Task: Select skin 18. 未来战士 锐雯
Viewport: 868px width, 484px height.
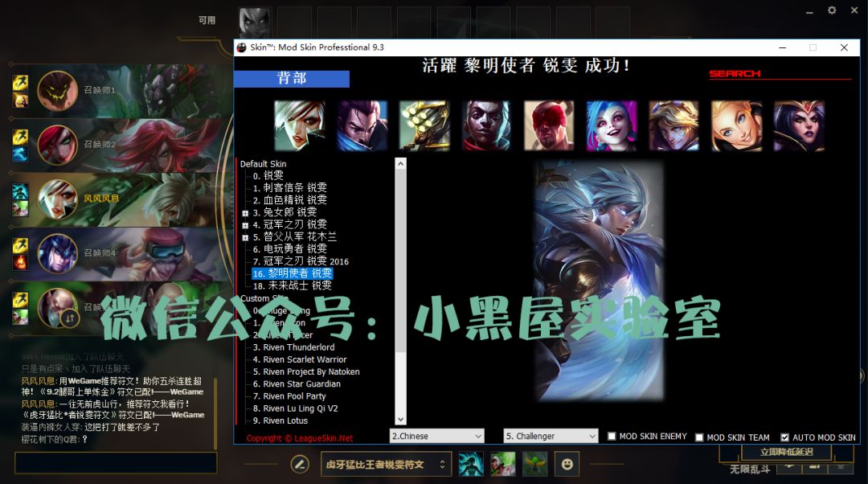Action: pos(293,285)
